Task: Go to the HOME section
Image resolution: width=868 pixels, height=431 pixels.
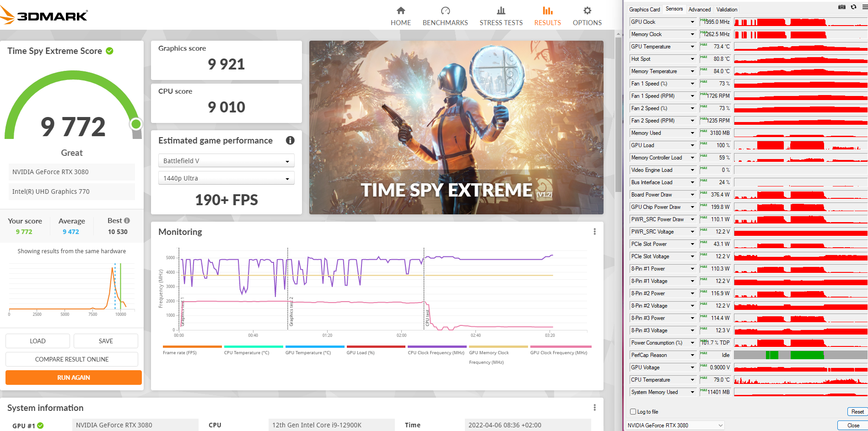Action: click(x=401, y=16)
